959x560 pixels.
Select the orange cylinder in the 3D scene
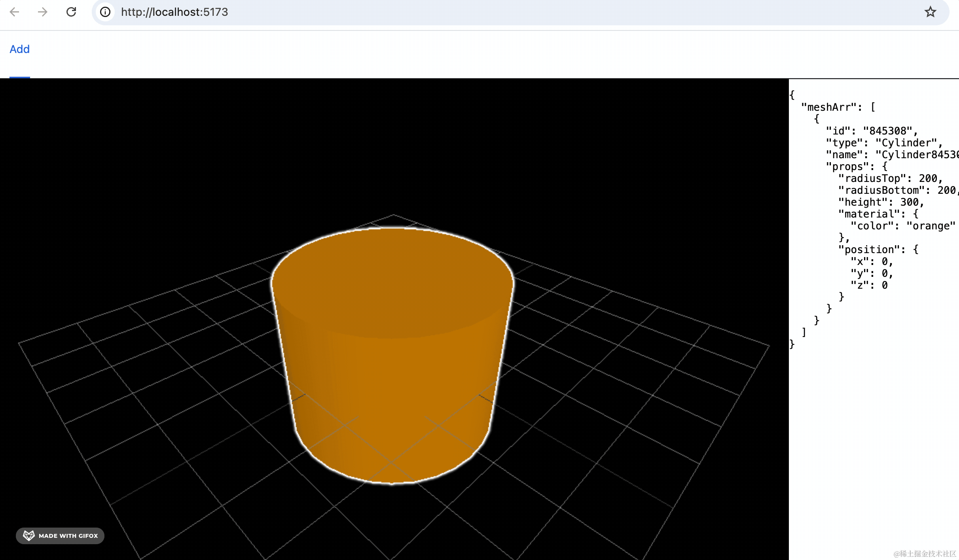(392, 356)
